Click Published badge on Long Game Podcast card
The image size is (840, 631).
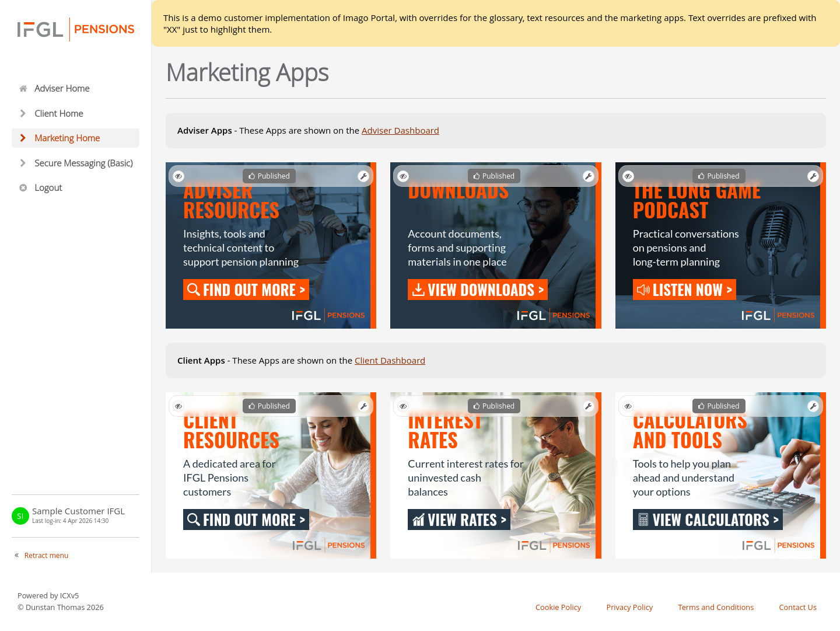[x=719, y=176]
